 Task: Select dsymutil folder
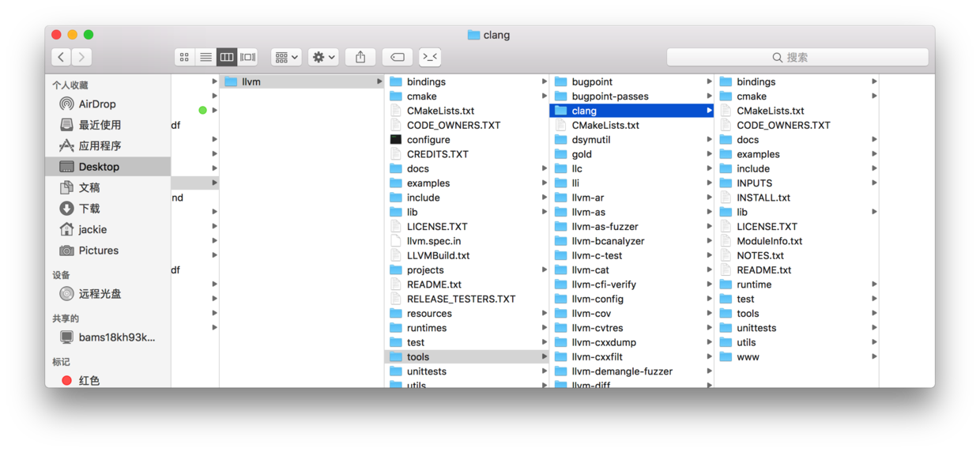(631, 140)
